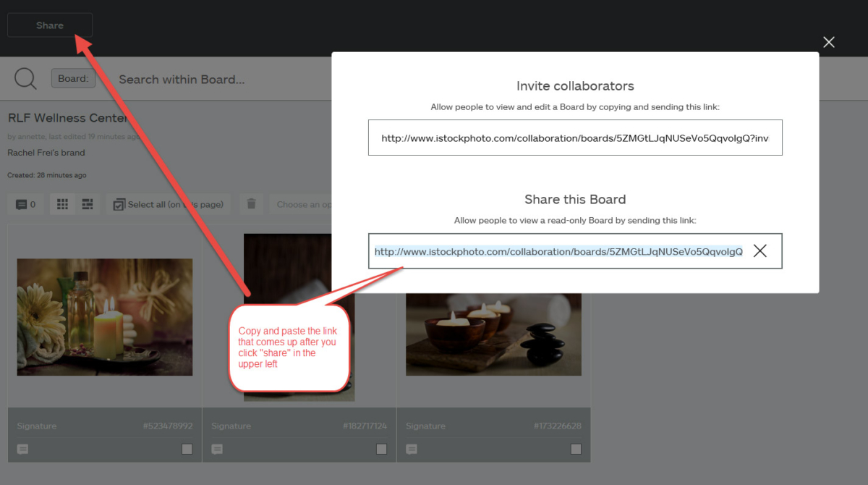
Task: Click the Rachel Frei's brand description
Action: click(46, 153)
